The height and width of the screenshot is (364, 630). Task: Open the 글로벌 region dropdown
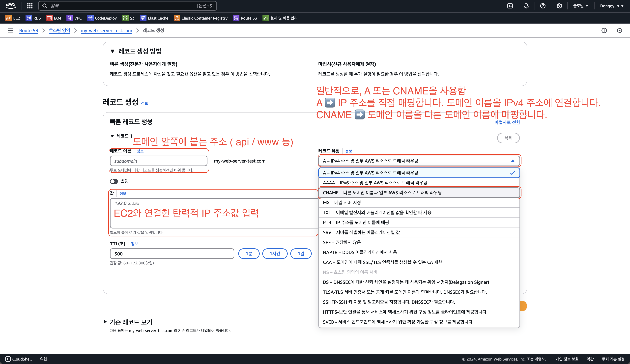point(580,6)
